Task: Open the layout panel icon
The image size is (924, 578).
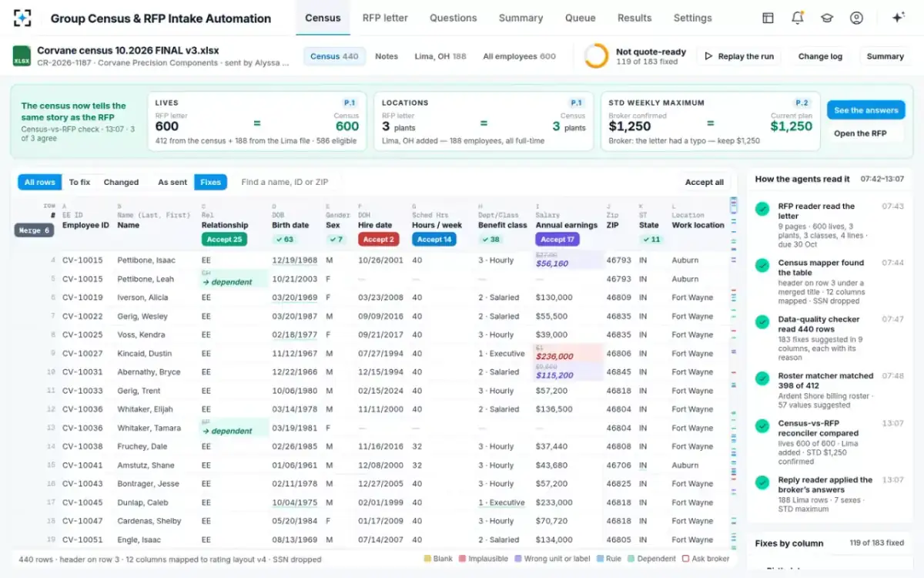Action: click(x=768, y=18)
